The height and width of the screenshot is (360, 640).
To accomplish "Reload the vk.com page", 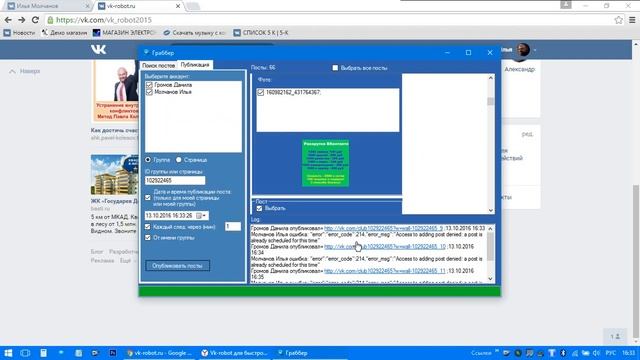I will 35,20.
